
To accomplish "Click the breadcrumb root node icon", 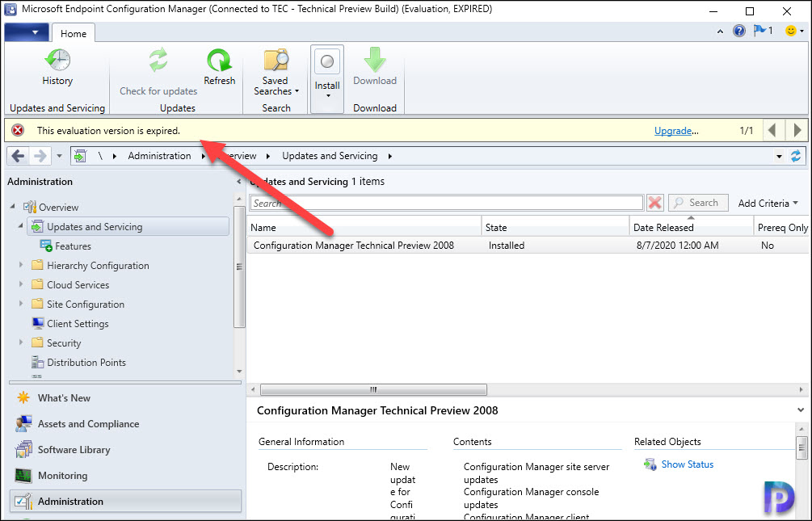I will 80,156.
